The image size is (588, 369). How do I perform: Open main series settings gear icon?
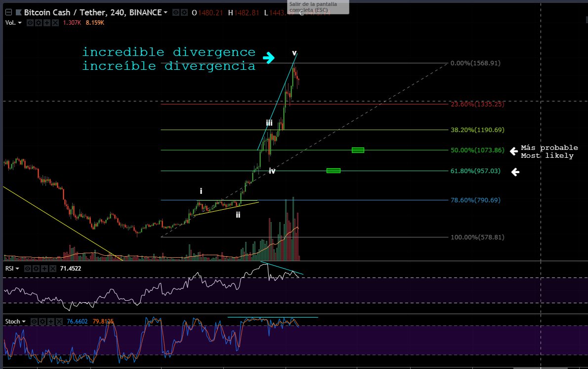184,12
